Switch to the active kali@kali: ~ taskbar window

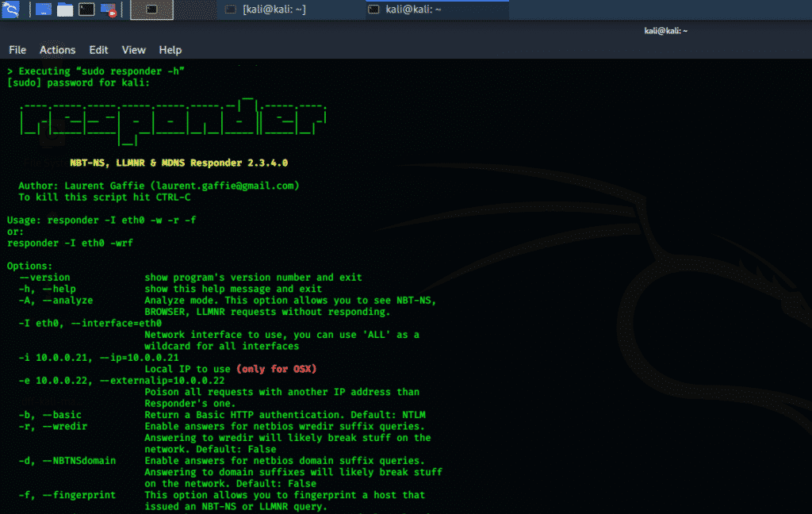pos(438,10)
